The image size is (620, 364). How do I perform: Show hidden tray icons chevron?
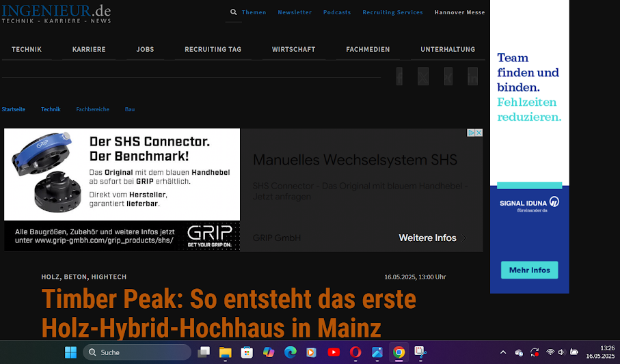503,352
